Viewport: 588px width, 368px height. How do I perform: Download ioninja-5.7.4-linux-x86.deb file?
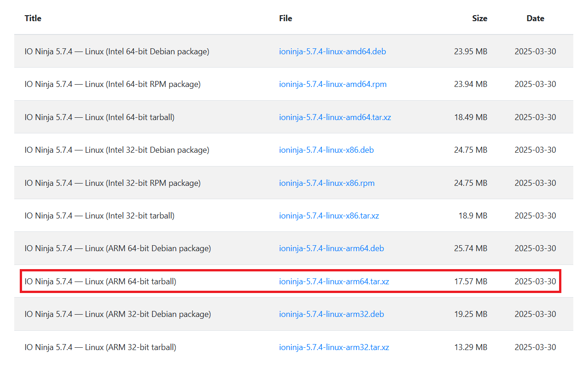coord(327,150)
